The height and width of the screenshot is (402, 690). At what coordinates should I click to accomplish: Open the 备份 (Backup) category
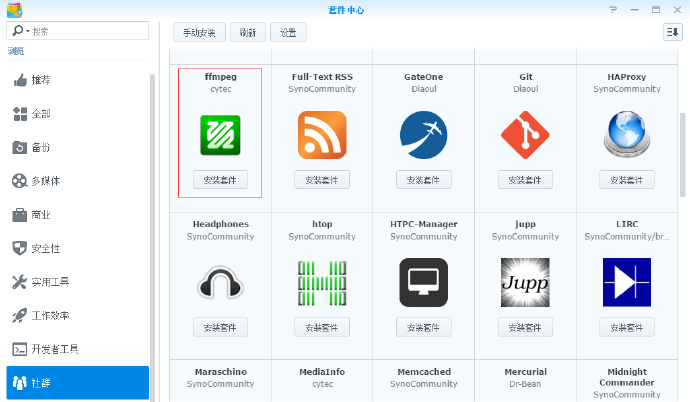tap(78, 147)
